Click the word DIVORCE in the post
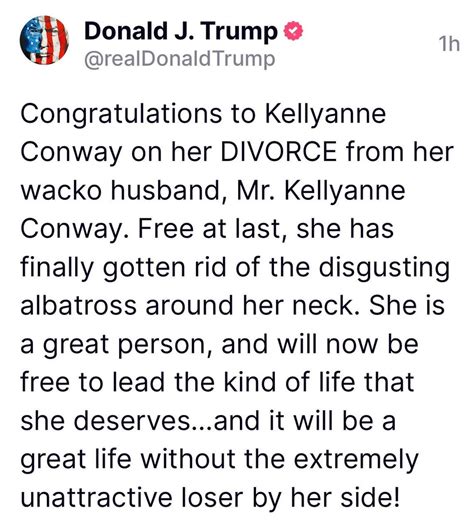This screenshot has height=531, width=474. click(x=279, y=152)
